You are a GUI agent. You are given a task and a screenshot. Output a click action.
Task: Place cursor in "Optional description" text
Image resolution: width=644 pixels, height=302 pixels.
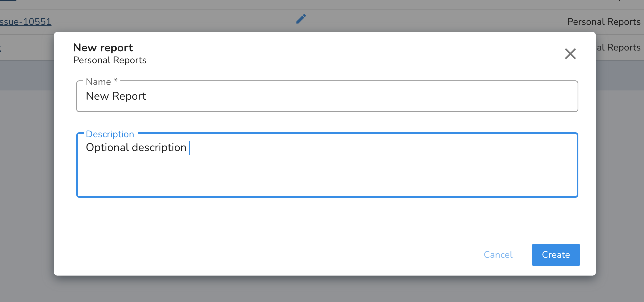pyautogui.click(x=136, y=148)
